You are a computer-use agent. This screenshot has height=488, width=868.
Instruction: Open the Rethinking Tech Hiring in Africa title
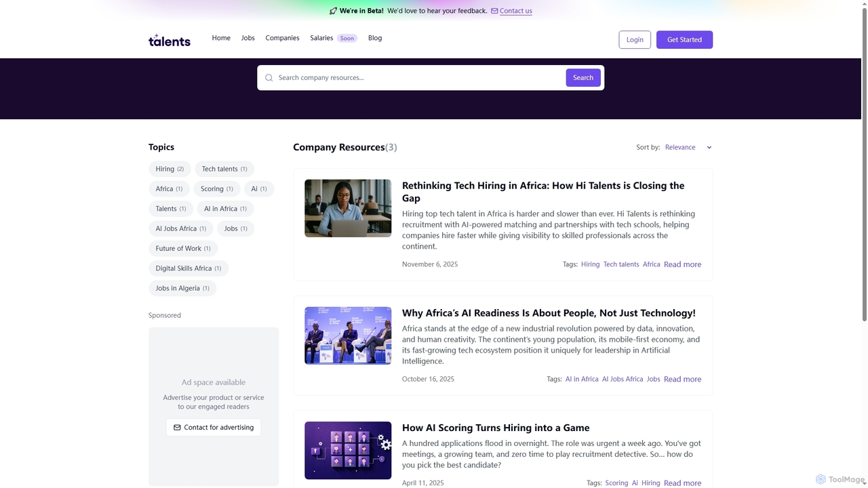point(543,192)
